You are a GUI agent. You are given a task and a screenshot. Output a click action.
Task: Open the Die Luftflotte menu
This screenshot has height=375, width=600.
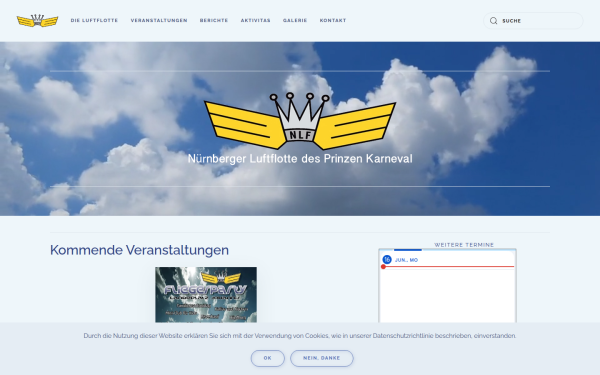coord(94,21)
